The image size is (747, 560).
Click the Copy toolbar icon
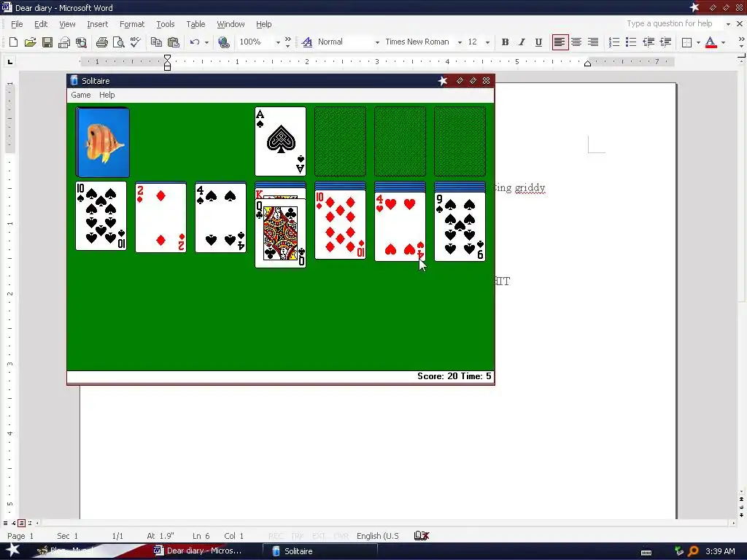[x=156, y=42]
